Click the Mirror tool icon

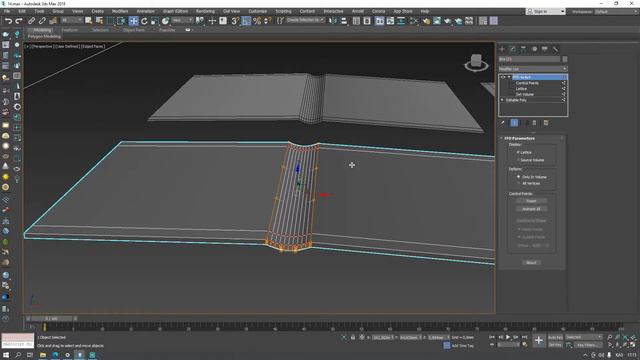coord(333,21)
